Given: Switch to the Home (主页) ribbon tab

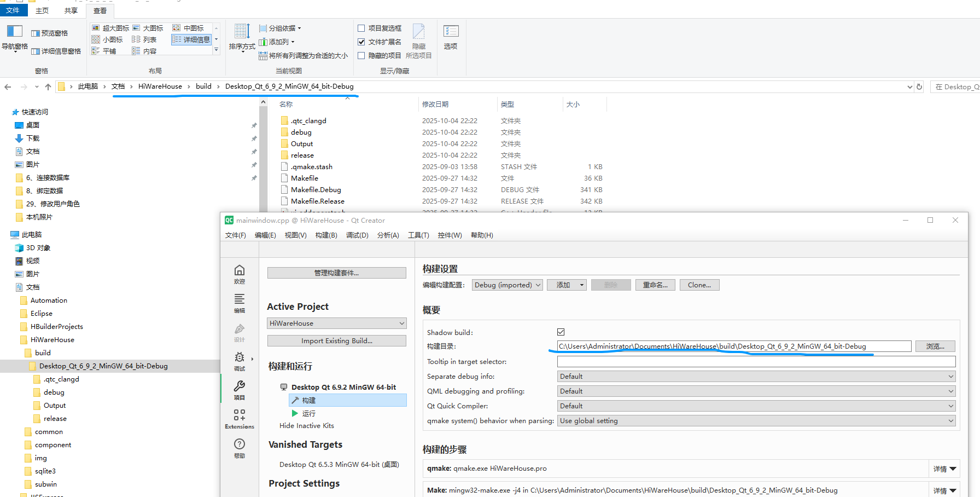Looking at the screenshot, I should click(x=42, y=10).
